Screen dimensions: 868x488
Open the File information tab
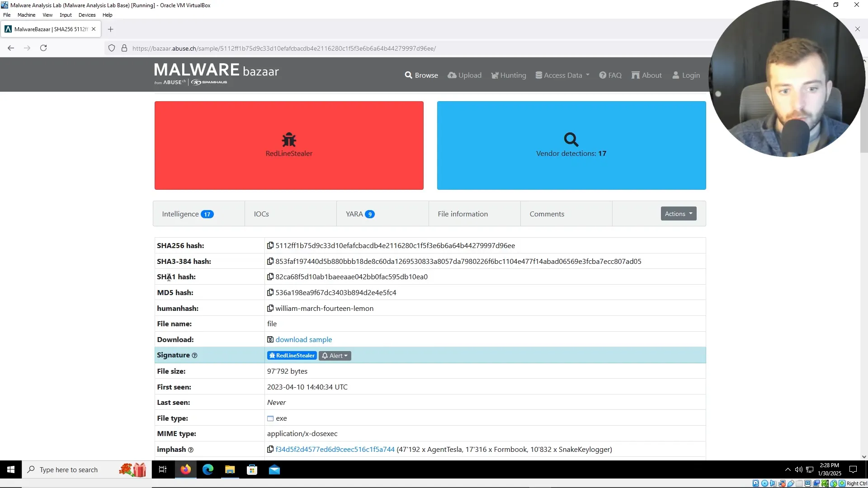462,214
